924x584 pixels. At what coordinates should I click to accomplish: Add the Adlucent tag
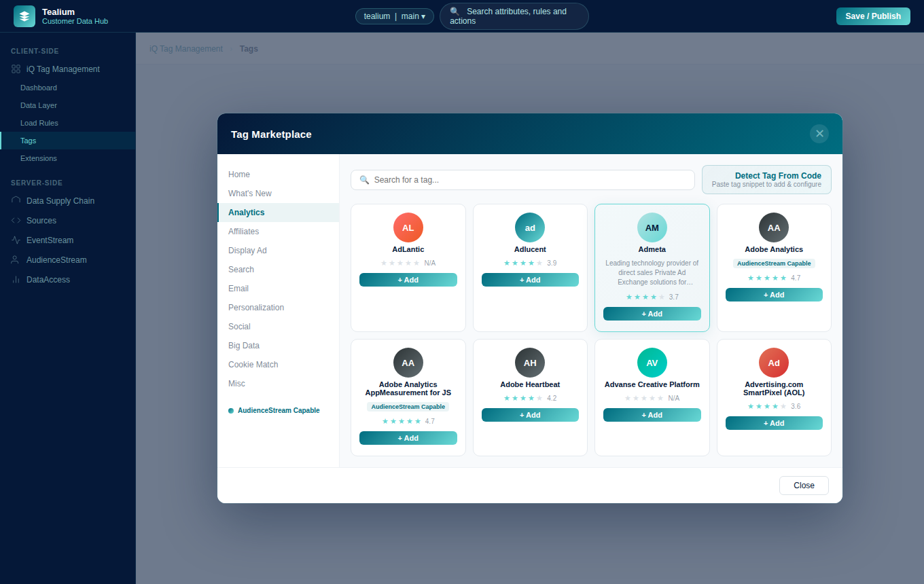530,280
